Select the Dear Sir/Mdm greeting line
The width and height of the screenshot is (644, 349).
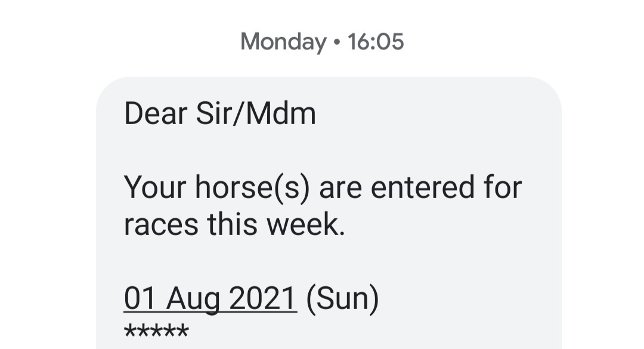(220, 114)
